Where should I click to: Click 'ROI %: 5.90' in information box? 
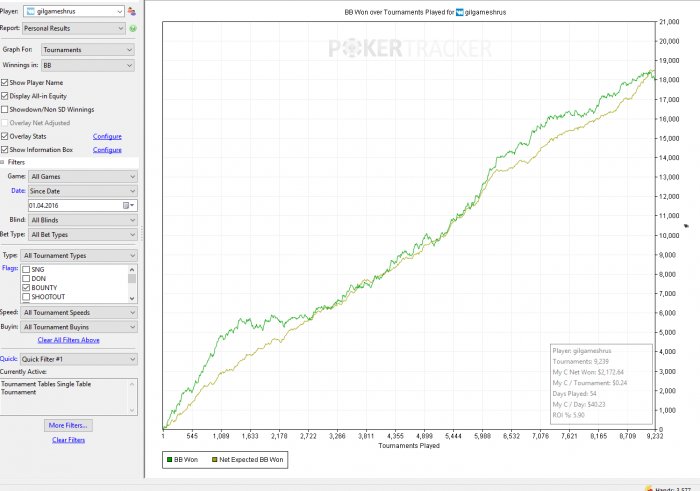[569, 415]
